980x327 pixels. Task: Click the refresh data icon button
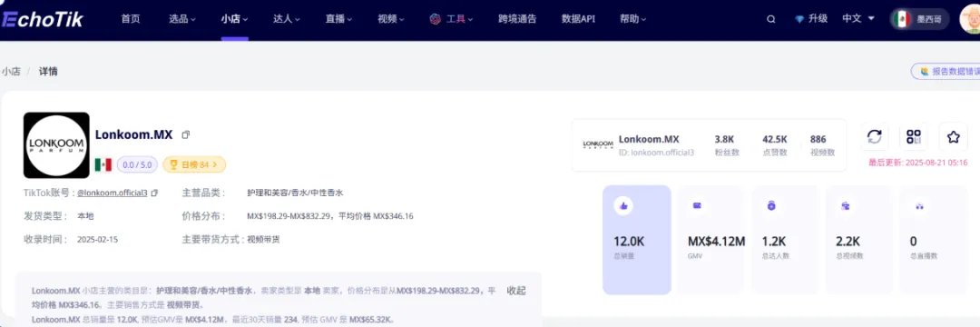pos(875,137)
